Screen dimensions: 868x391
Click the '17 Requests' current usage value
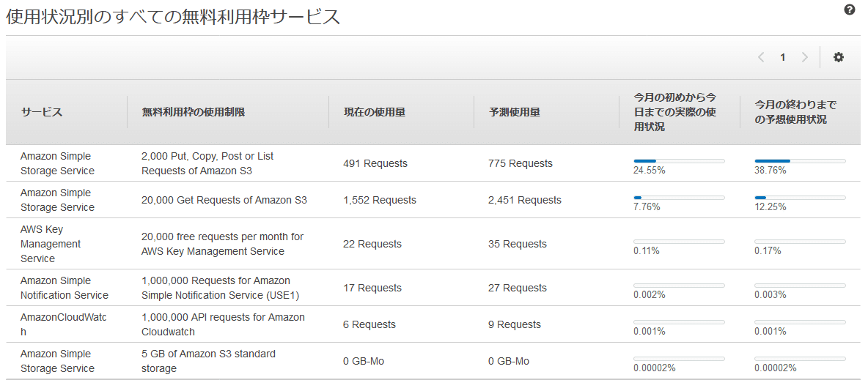(372, 288)
